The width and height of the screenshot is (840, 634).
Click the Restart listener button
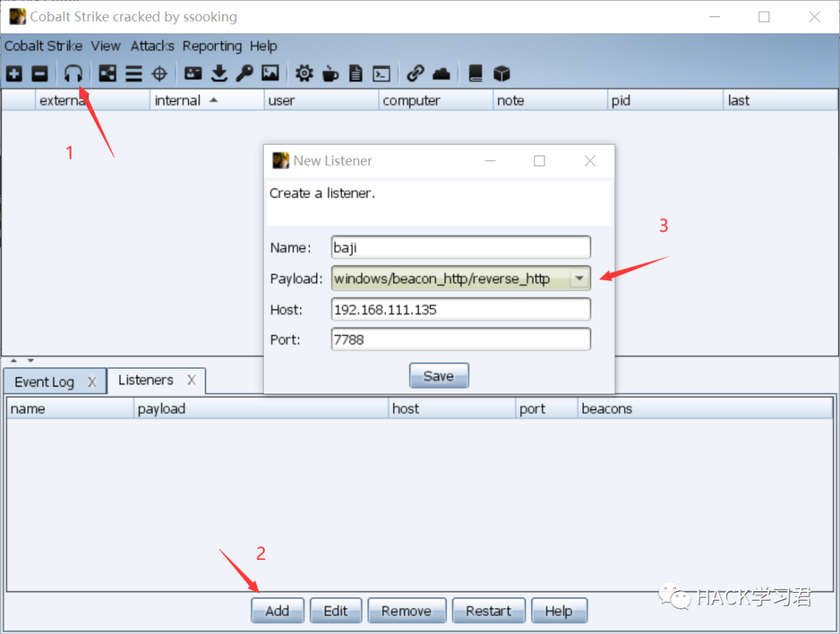[488, 611]
